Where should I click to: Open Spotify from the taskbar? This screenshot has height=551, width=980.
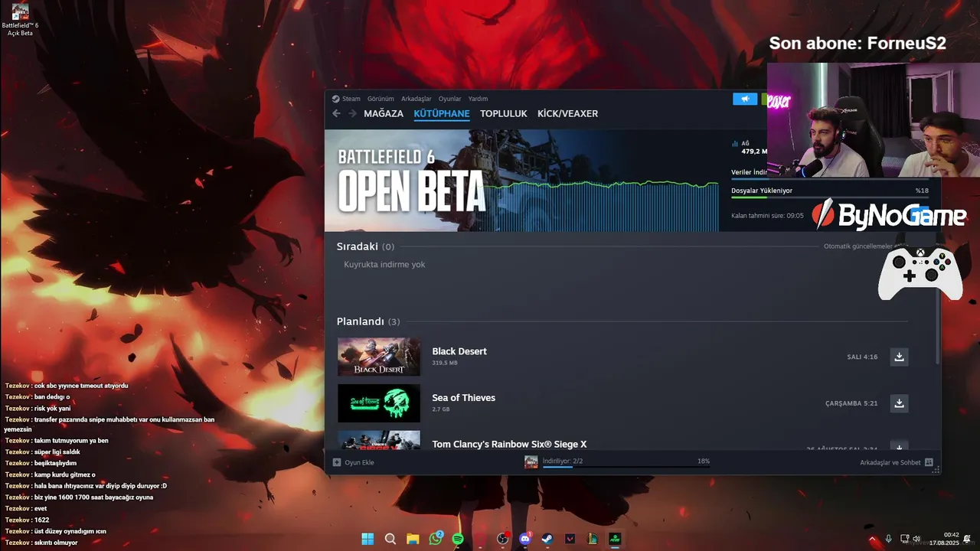pyautogui.click(x=458, y=539)
